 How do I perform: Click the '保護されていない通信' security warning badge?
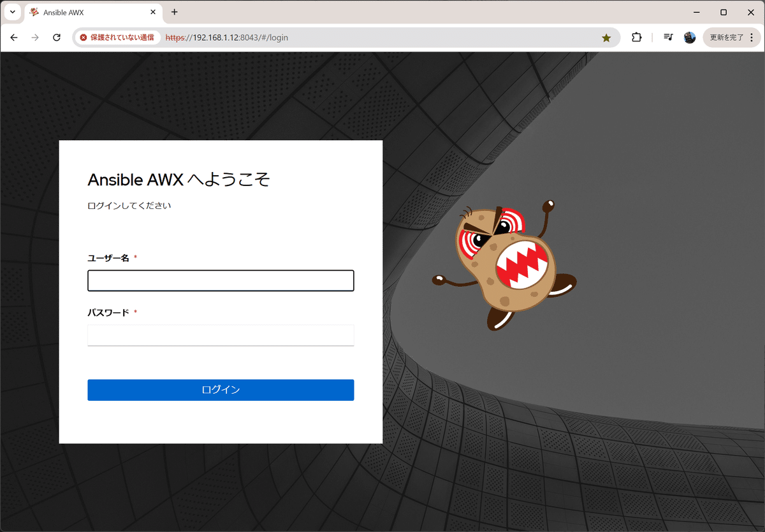117,38
